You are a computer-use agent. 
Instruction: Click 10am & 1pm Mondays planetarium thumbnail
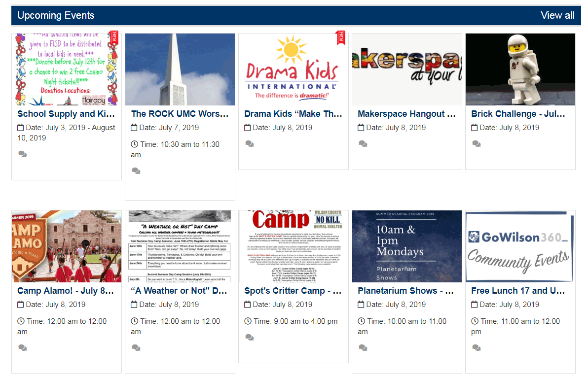pyautogui.click(x=407, y=246)
